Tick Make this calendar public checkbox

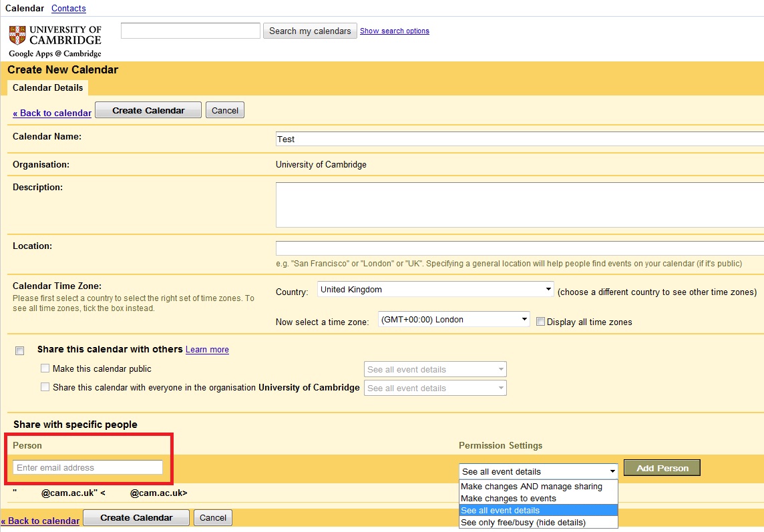[45, 368]
